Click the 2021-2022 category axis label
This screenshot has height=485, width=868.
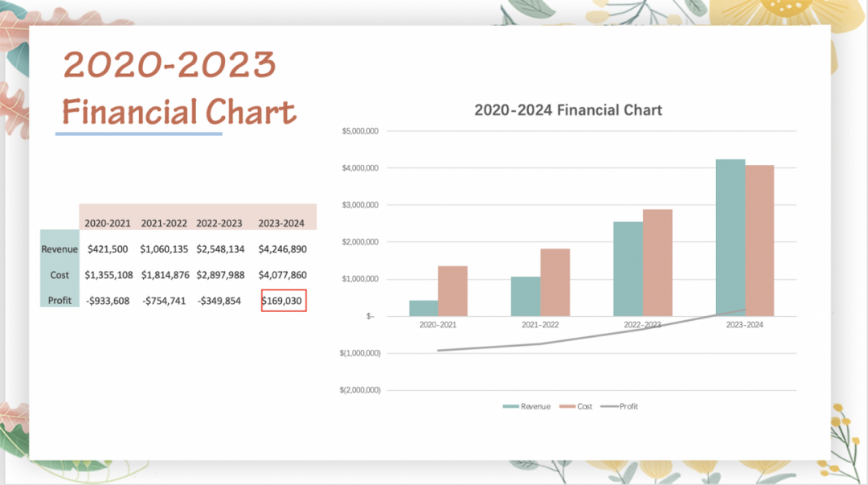pos(539,325)
